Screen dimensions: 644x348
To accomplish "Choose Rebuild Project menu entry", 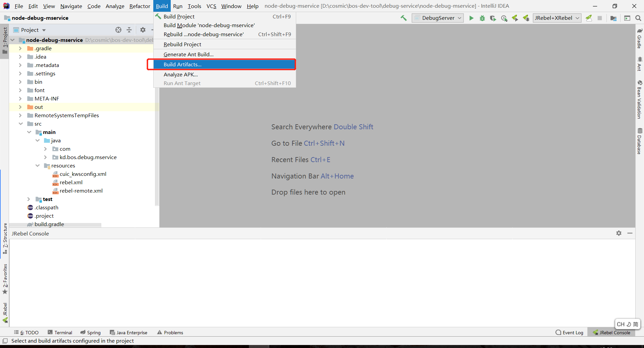I will click(225, 44).
